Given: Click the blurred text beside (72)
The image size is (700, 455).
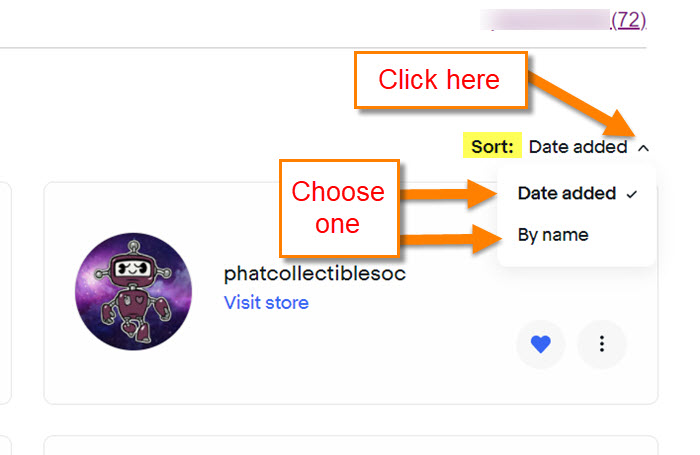Looking at the screenshot, I should pyautogui.click(x=545, y=20).
